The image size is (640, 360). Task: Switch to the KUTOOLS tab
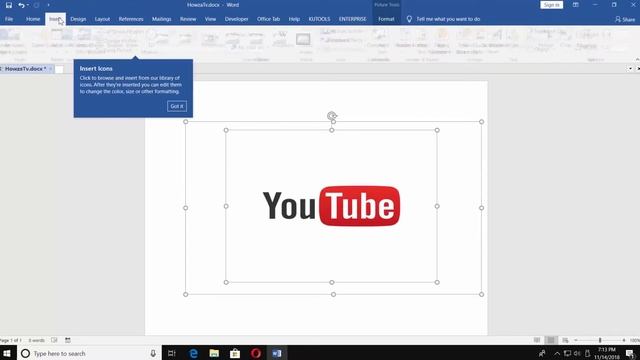click(x=319, y=19)
